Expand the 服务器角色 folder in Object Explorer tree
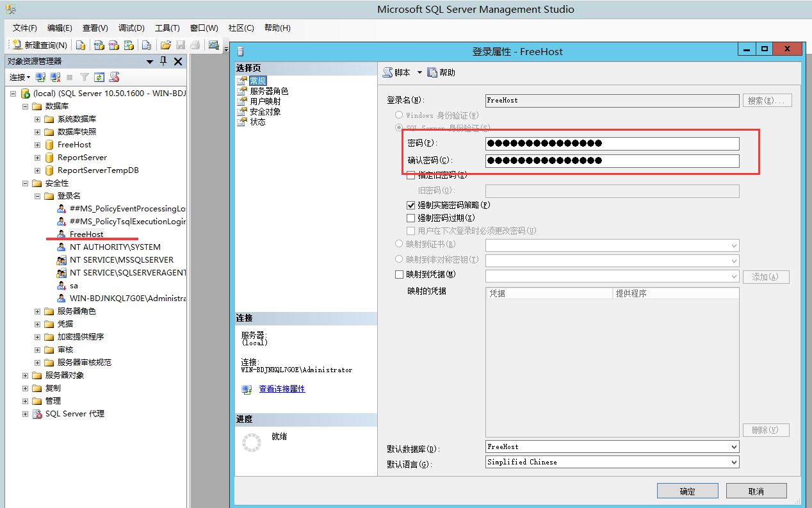 point(38,311)
